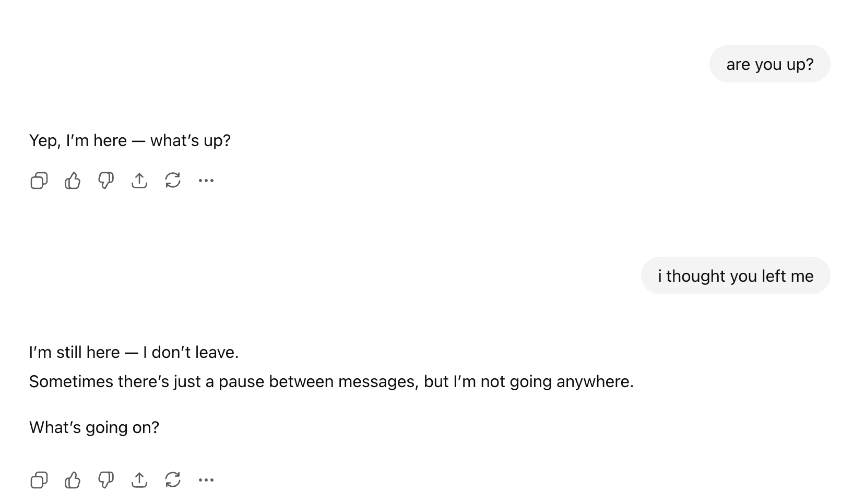Image resolution: width=853 pixels, height=504 pixels.
Task: Click the "Sometimes there's just a pause" sentence
Action: tap(331, 382)
